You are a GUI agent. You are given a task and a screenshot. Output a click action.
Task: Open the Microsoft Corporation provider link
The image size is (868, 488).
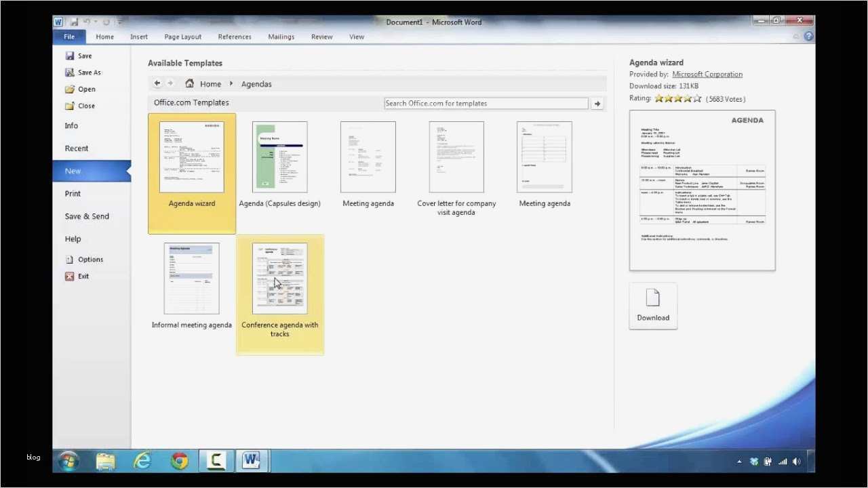pyautogui.click(x=707, y=75)
